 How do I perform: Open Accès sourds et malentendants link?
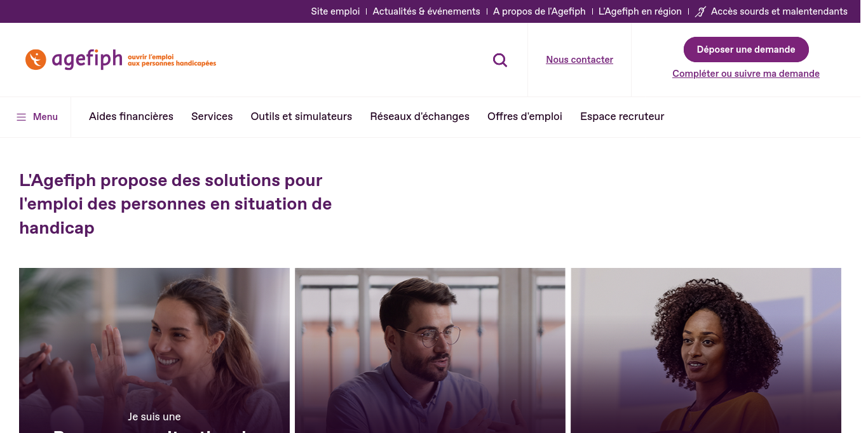(779, 11)
